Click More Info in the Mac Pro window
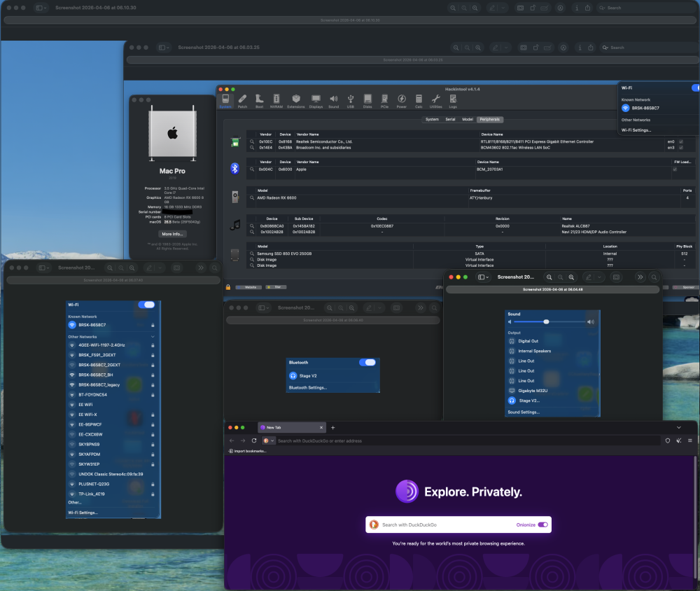Viewport: 700px width, 591px height. pos(172,234)
